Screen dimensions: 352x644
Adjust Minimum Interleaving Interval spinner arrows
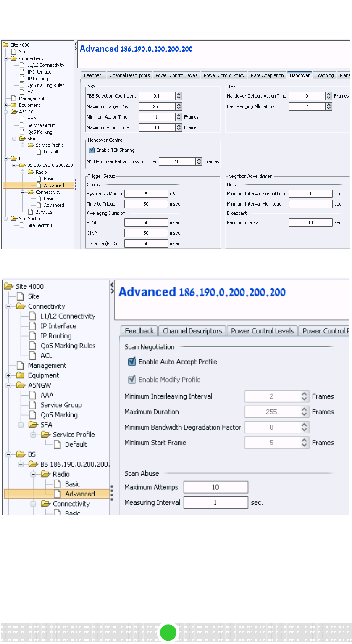point(304,396)
